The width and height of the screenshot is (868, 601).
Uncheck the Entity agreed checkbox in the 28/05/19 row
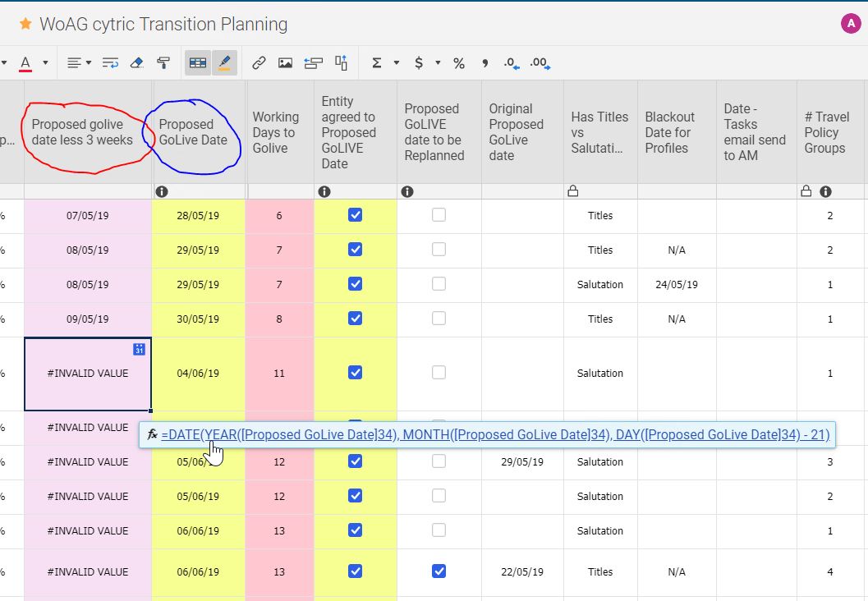(x=355, y=214)
